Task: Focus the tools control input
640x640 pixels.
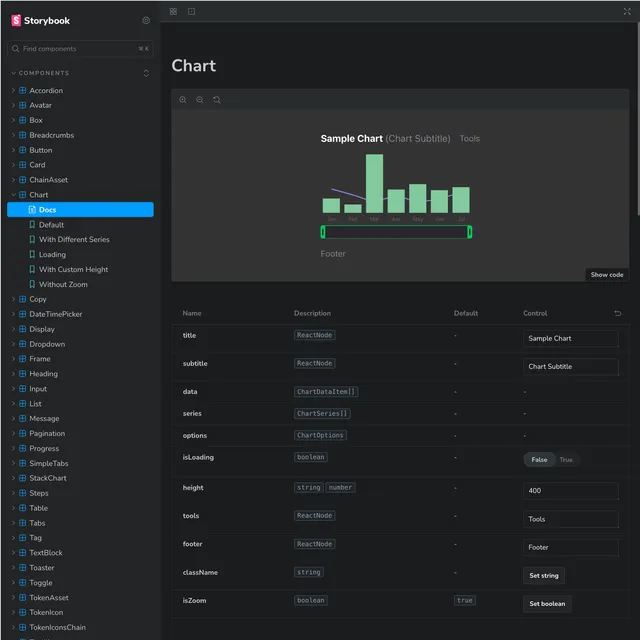Action: pyautogui.click(x=571, y=519)
